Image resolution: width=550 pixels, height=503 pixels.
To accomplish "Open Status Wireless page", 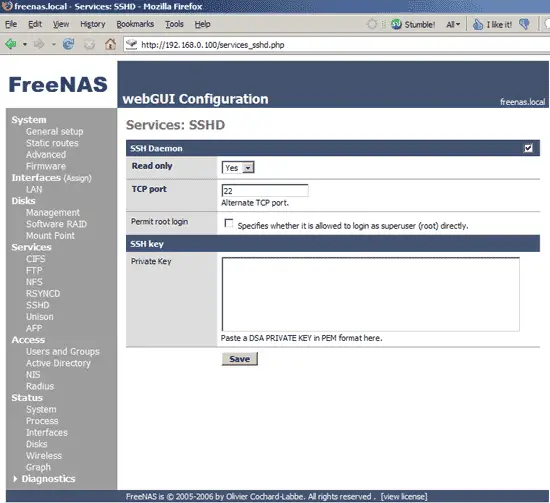I will click(44, 456).
